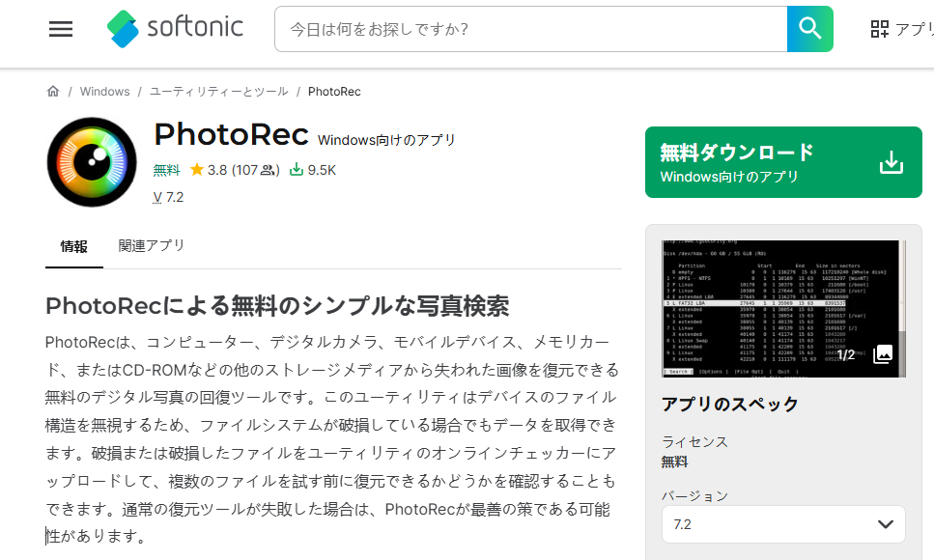Click the home breadcrumb icon
The width and height of the screenshot is (934, 560).
coord(53,91)
